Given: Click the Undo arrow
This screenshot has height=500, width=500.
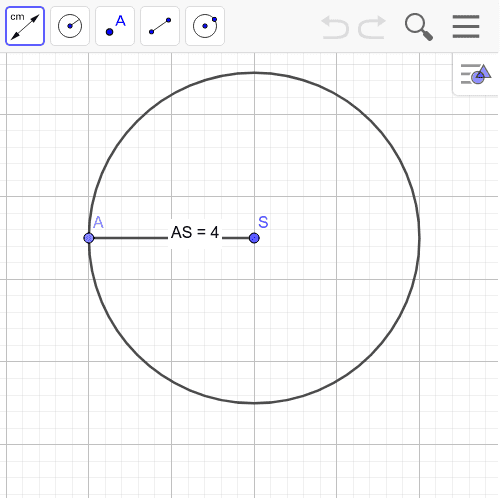Looking at the screenshot, I should 335,27.
